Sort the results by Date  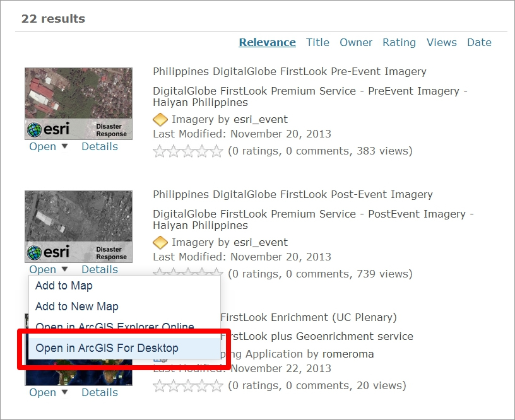(x=480, y=42)
